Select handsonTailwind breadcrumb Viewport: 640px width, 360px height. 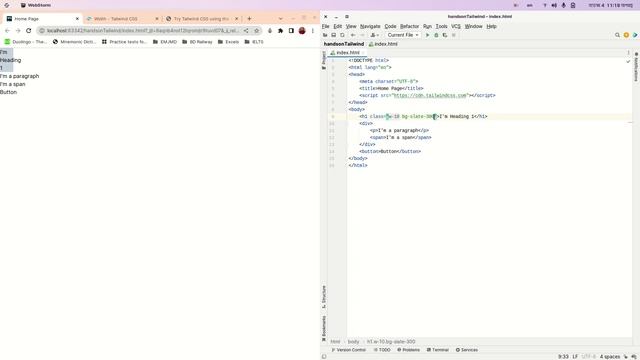coord(344,44)
